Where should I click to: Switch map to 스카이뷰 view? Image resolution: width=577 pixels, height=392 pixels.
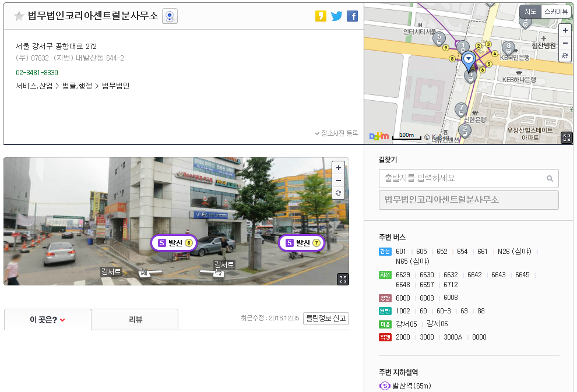click(556, 12)
